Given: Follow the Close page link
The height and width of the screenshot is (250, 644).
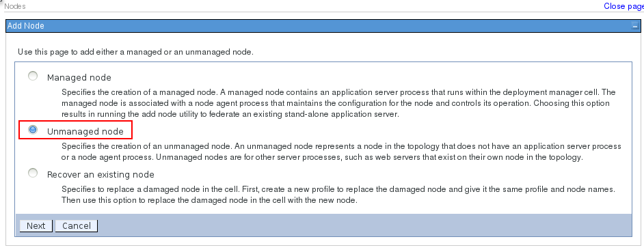Looking at the screenshot, I should pos(623,6).
